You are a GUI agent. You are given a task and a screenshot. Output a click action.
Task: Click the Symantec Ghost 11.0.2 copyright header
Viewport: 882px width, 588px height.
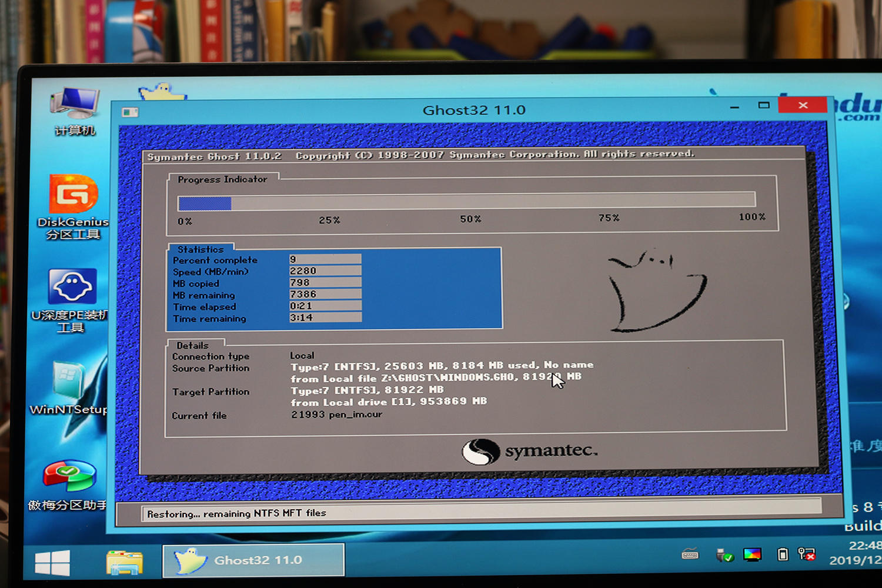[x=420, y=155]
